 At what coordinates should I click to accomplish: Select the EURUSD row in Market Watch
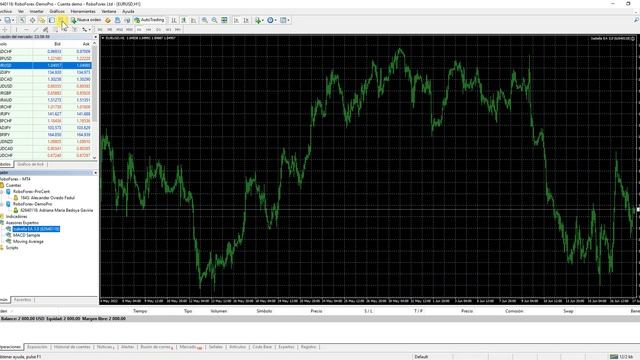46,65
